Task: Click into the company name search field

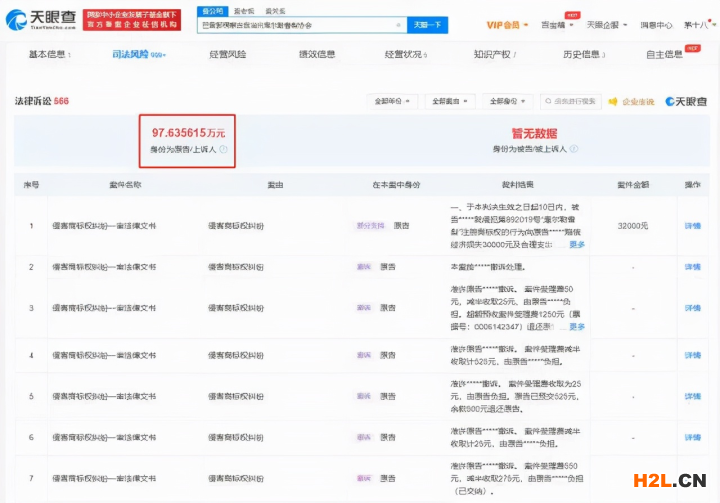Action: pyautogui.click(x=295, y=25)
